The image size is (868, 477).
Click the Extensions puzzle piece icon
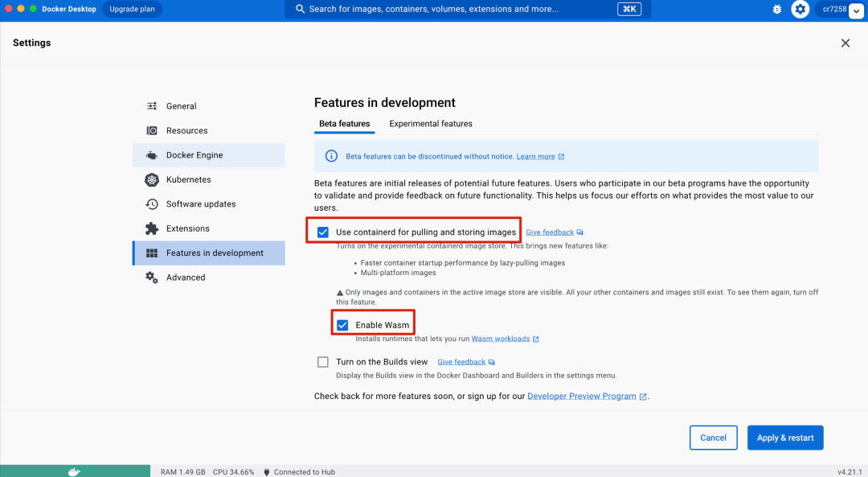click(x=152, y=228)
